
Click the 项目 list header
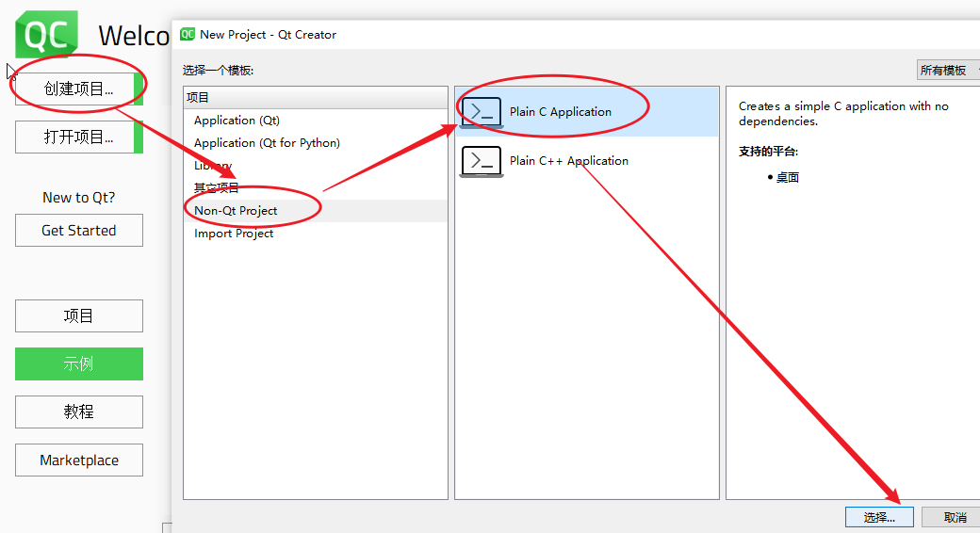tap(316, 98)
